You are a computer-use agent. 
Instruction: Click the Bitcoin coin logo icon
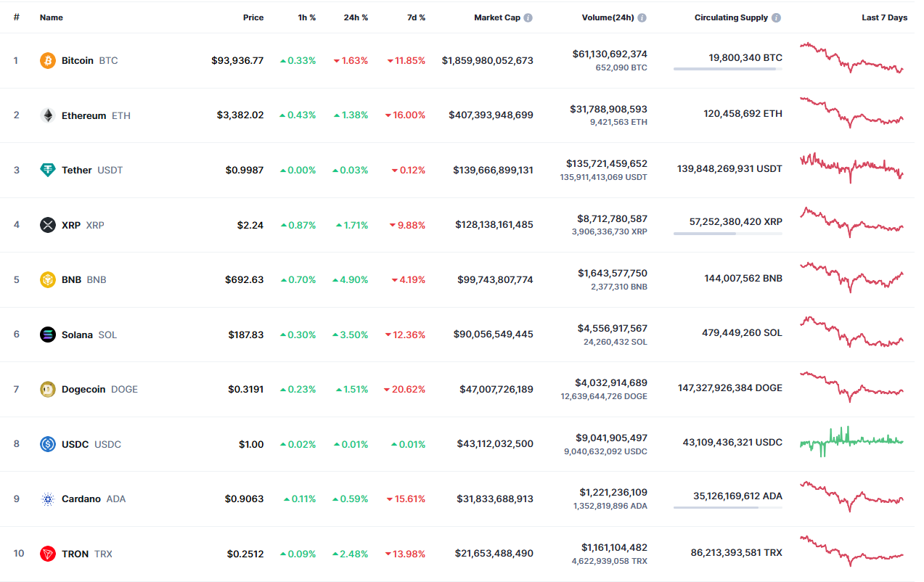[x=48, y=60]
